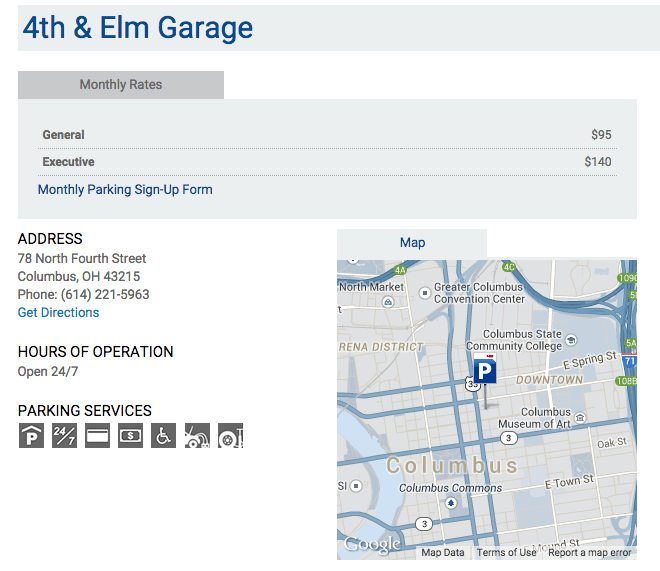Open the Monthly Parking Sign-Up Form
This screenshot has height=571, width=660.
click(x=125, y=190)
